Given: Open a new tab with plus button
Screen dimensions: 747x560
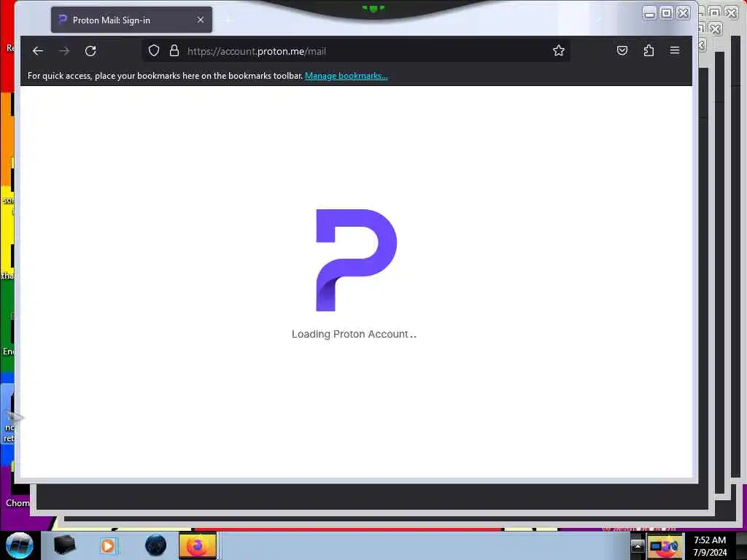Looking at the screenshot, I should click(x=228, y=20).
